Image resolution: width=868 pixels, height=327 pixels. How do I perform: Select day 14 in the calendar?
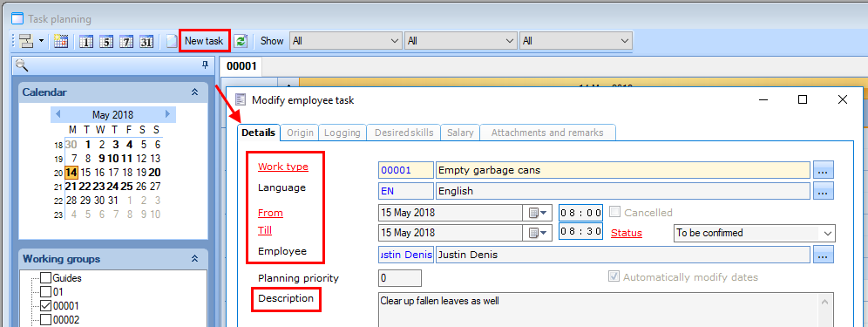click(x=71, y=173)
